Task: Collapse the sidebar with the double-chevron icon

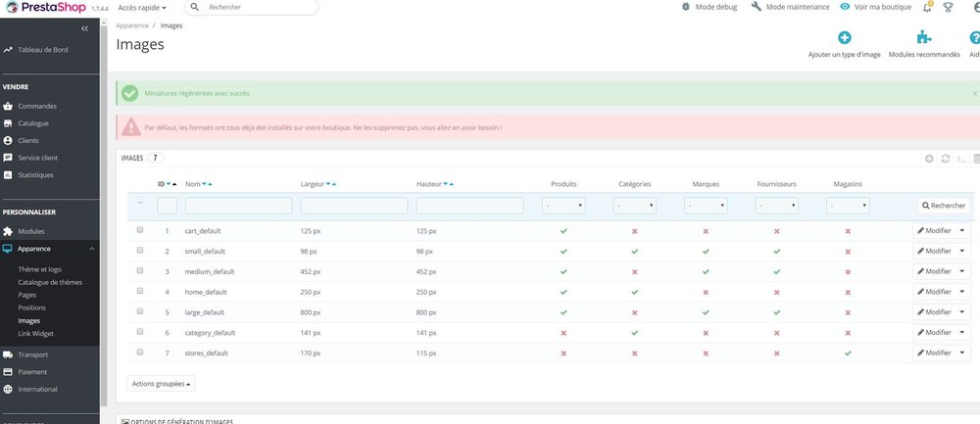Action: click(x=85, y=28)
